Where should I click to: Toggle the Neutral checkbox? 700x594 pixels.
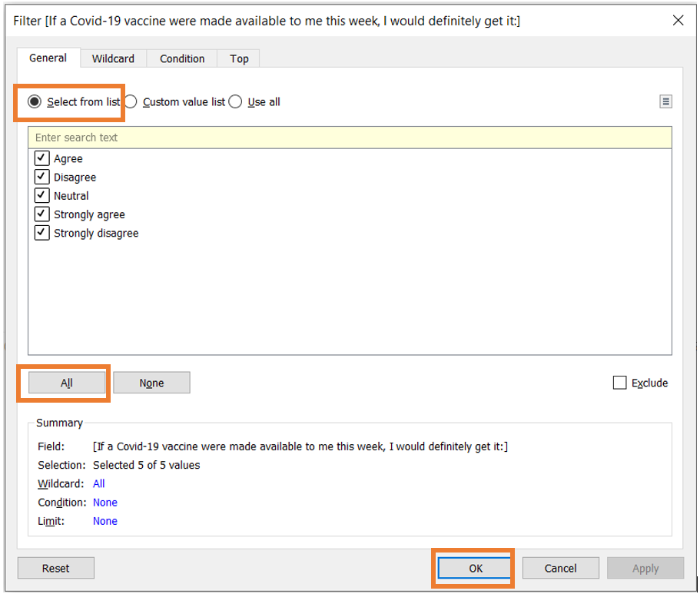tap(42, 196)
